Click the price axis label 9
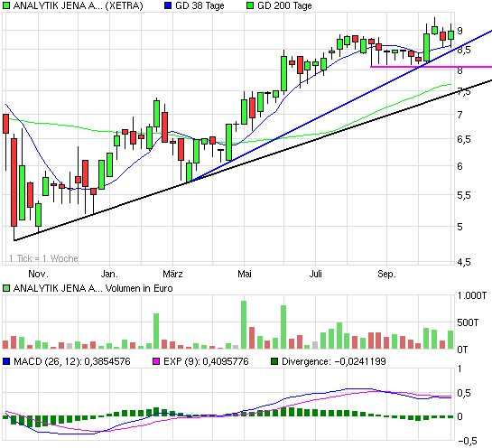 point(460,31)
